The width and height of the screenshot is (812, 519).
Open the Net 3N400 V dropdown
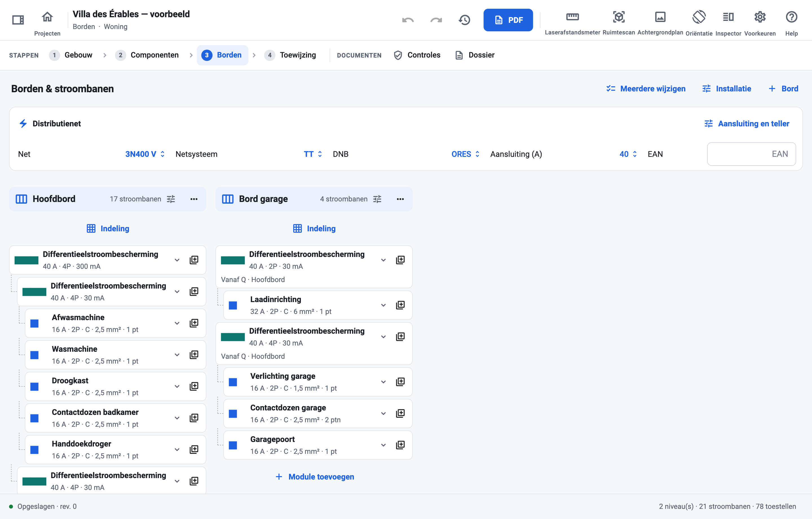[x=145, y=154]
